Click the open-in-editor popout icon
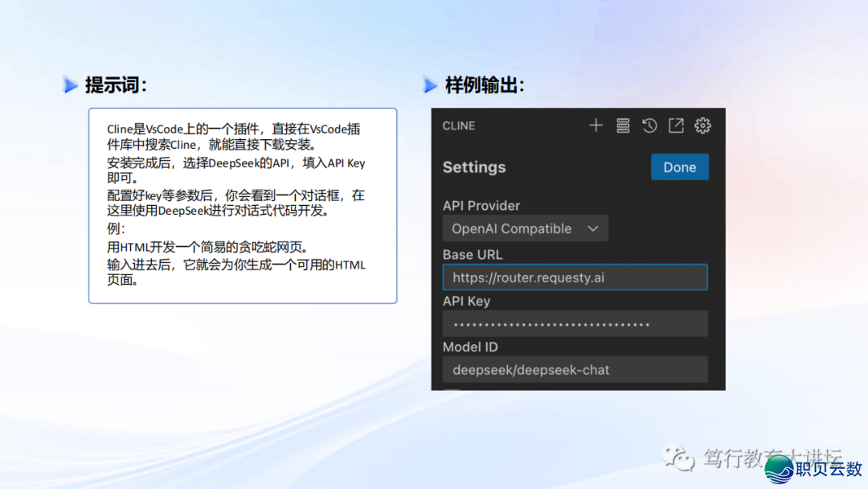This screenshot has height=489, width=868. point(676,125)
